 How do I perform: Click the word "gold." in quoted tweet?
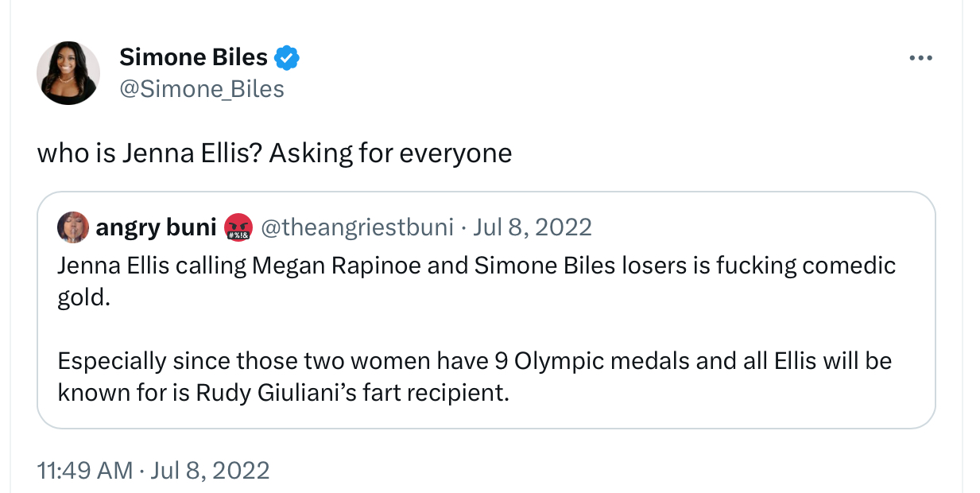click(x=83, y=296)
